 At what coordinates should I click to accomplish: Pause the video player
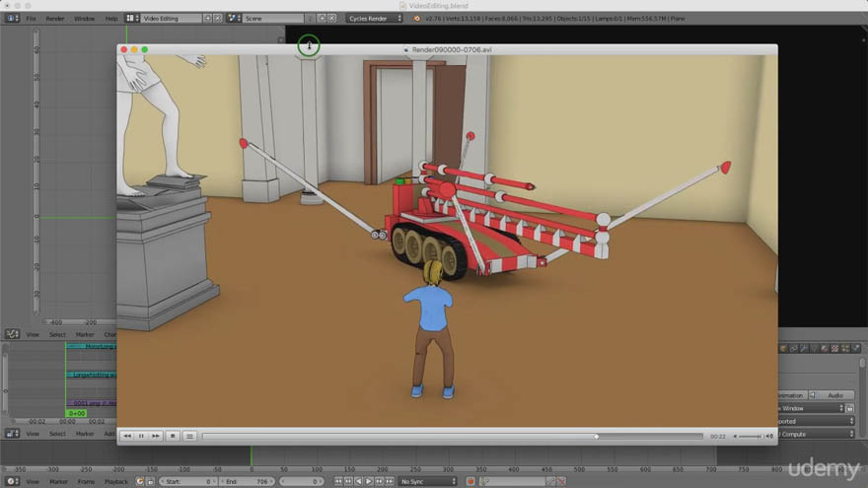pyautogui.click(x=141, y=436)
